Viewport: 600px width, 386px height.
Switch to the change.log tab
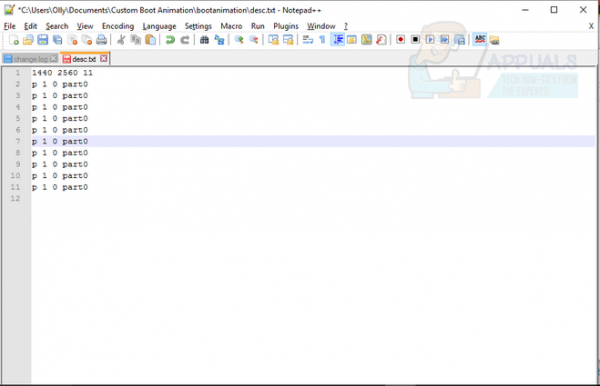tap(31, 59)
